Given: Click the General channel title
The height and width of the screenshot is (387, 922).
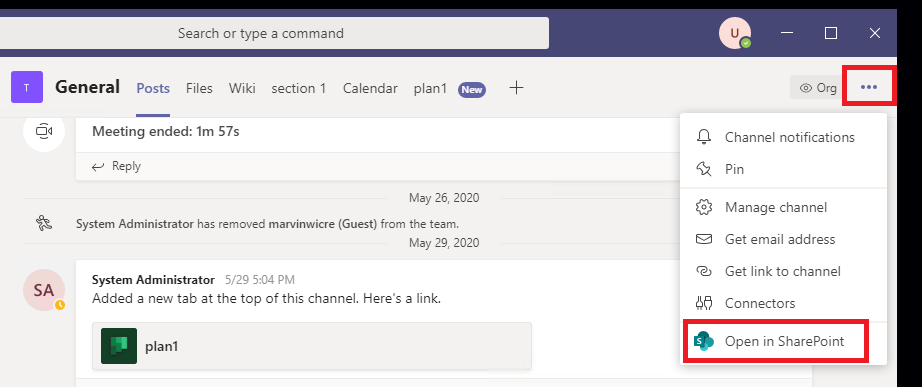Looking at the screenshot, I should (x=88, y=87).
